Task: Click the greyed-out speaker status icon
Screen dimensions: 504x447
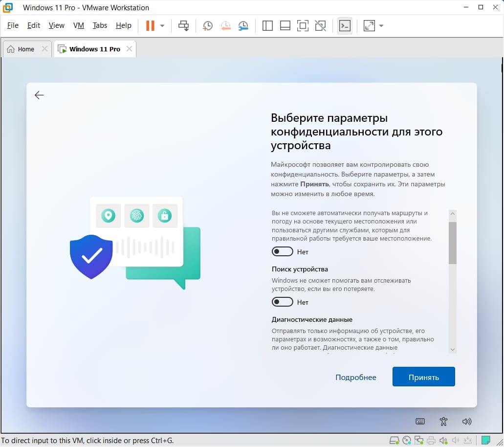Action: coord(456,440)
